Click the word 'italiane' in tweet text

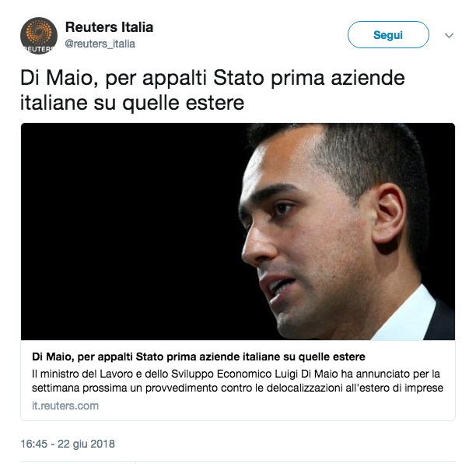(x=54, y=103)
